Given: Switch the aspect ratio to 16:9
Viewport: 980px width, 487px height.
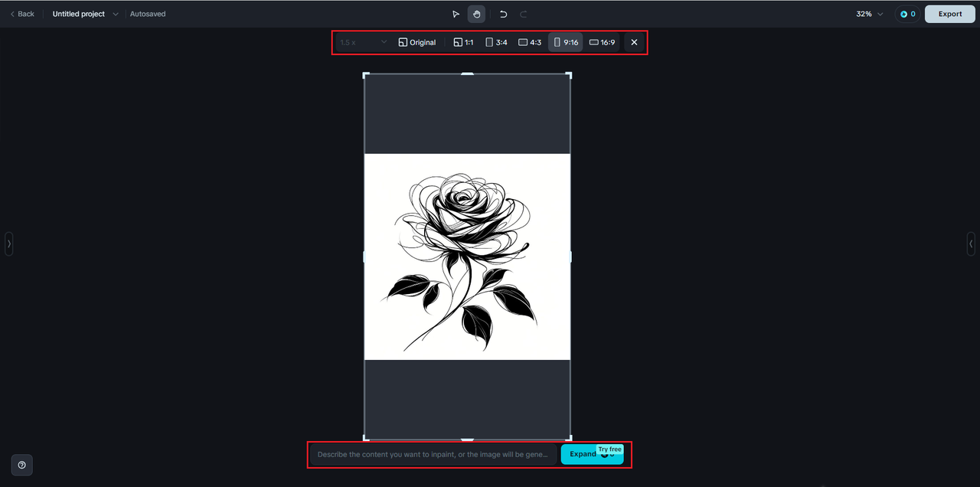Looking at the screenshot, I should (x=602, y=42).
